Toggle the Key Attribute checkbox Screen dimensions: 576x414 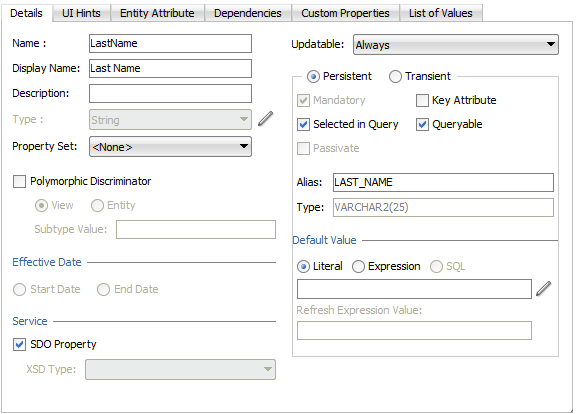pos(422,100)
